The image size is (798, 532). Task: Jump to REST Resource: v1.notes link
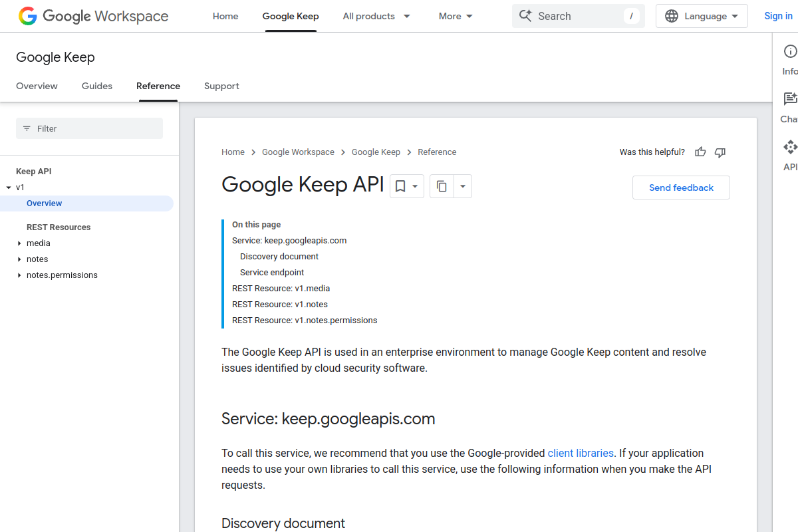pos(280,305)
